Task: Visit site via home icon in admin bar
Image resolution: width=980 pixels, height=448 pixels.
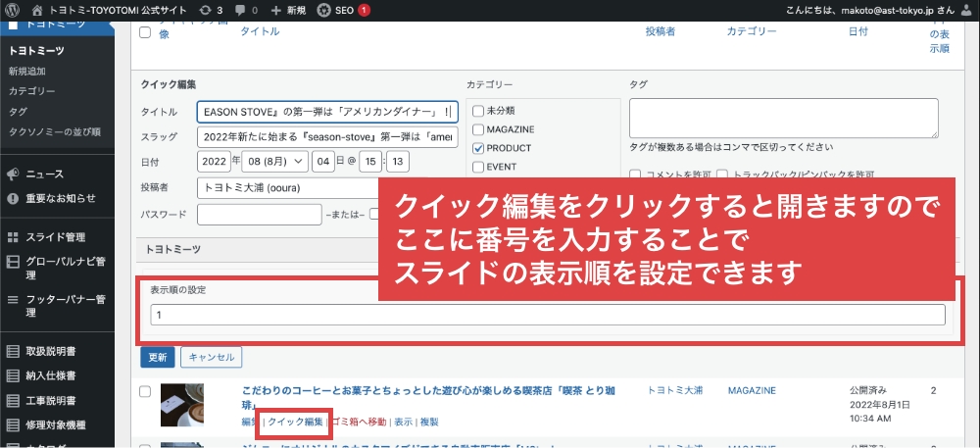Action: point(38,10)
